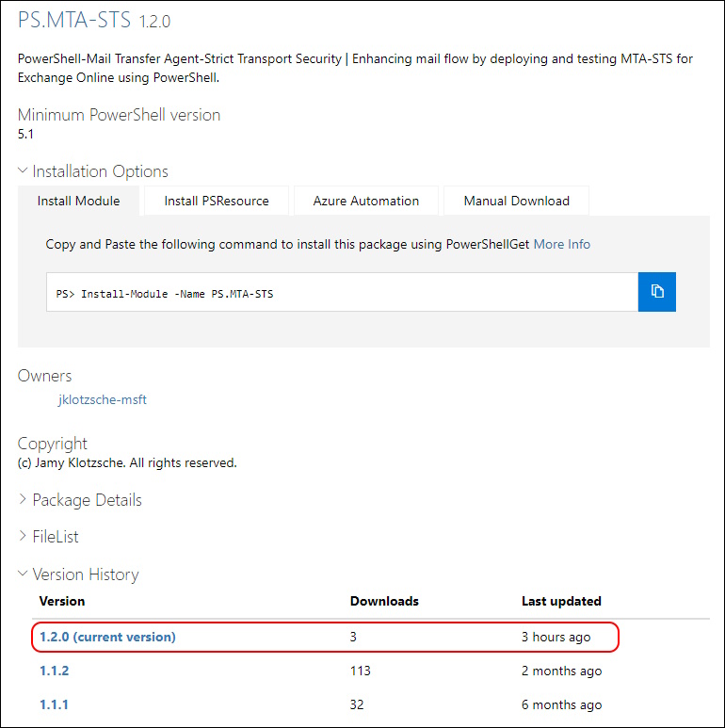The image size is (725, 728).
Task: Click the Last updated column header
Action: pos(561,601)
